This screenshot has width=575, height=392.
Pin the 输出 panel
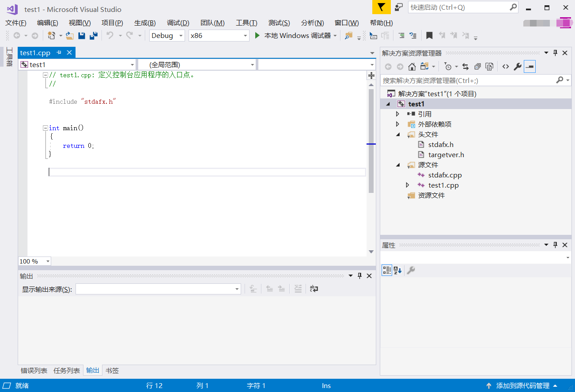[360, 276]
